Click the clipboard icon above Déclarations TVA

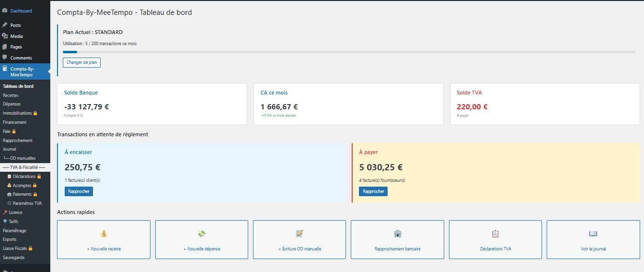tap(495, 234)
